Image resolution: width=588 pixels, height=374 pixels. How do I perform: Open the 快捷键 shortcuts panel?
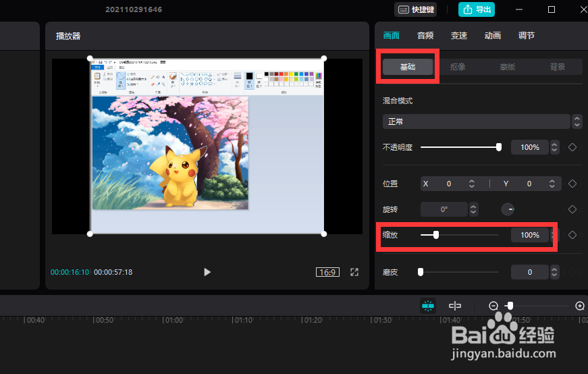(415, 9)
